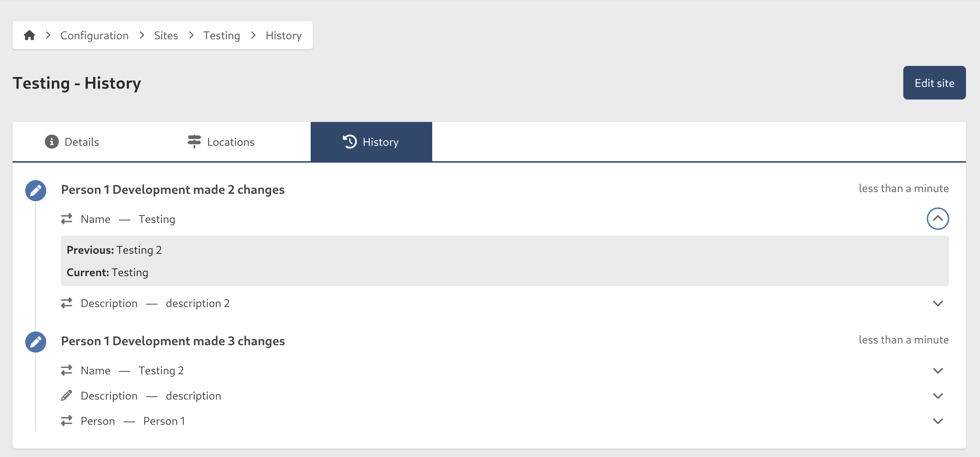This screenshot has height=457, width=980.
Task: Expand the Person — Person 1 change
Action: point(938,421)
